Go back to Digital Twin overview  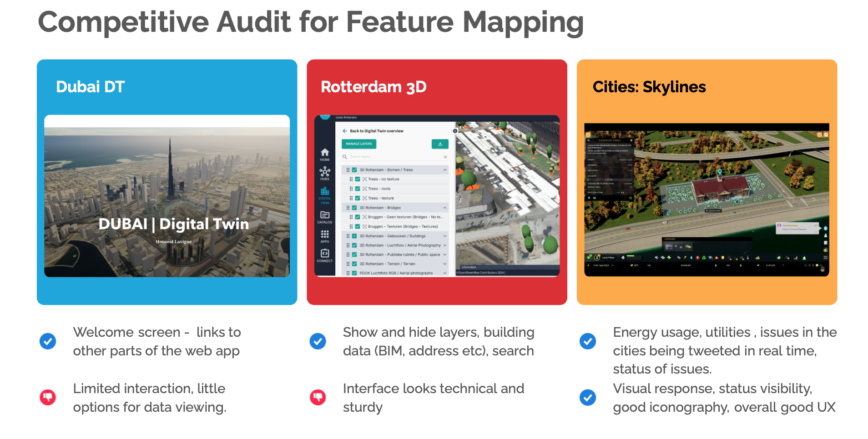[373, 131]
